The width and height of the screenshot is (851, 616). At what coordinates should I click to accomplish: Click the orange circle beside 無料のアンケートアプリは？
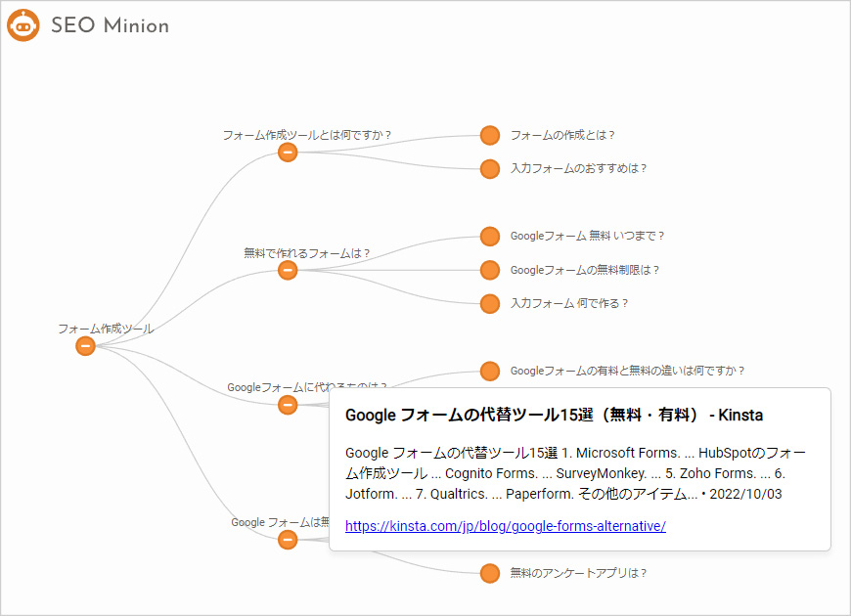click(x=489, y=573)
